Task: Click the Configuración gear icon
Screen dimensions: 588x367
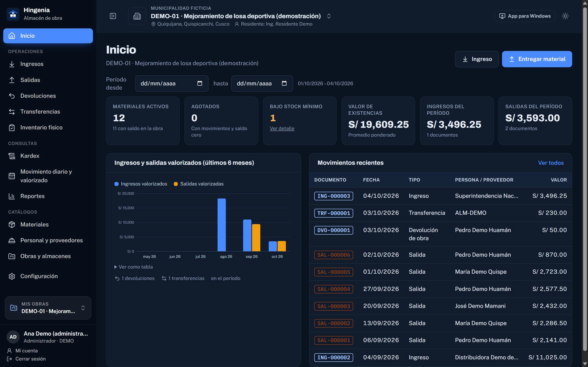Action: point(12,276)
